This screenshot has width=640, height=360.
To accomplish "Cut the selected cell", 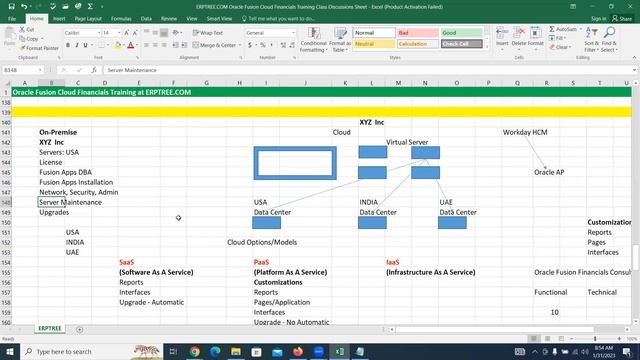I will pyautogui.click(x=27, y=29).
